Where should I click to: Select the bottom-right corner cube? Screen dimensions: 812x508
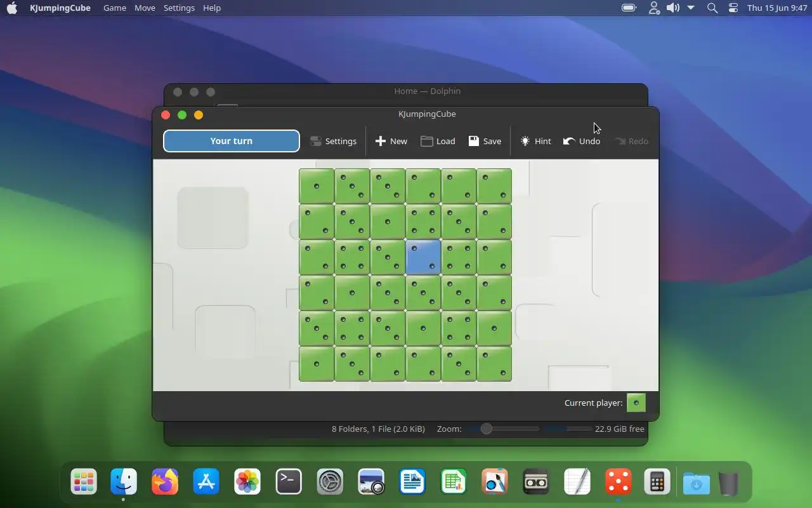pos(494,364)
